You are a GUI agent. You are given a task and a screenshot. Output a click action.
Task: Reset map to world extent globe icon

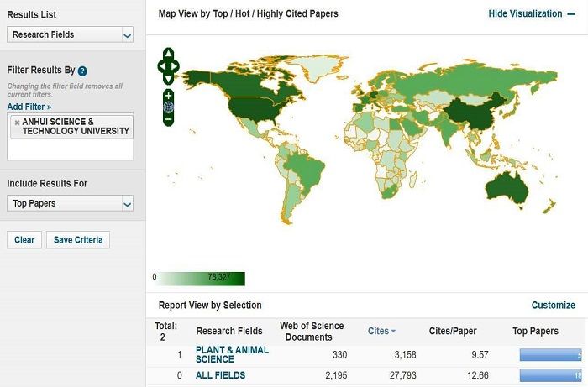coord(168,107)
